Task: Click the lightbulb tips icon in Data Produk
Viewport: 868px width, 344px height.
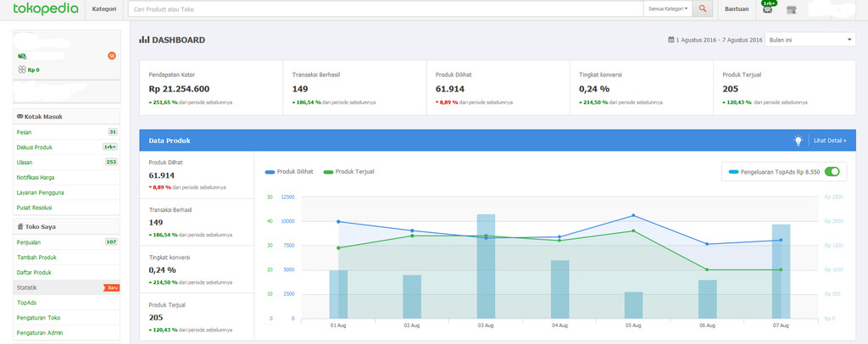Action: click(798, 141)
